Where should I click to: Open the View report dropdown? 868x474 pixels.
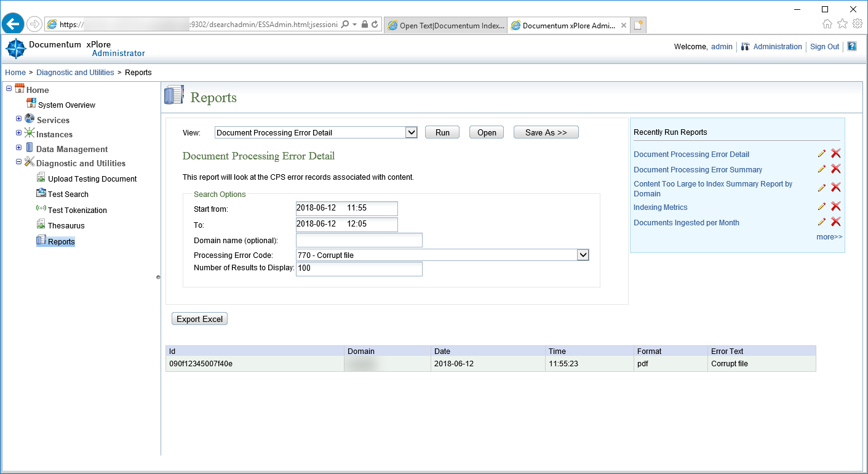[x=412, y=132]
